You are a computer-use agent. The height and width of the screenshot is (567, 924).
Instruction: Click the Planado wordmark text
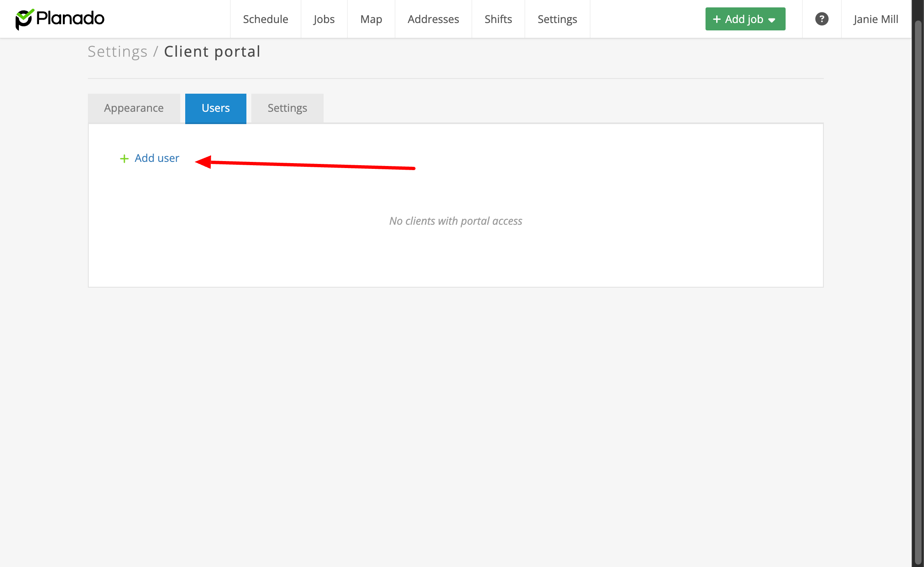coord(70,18)
